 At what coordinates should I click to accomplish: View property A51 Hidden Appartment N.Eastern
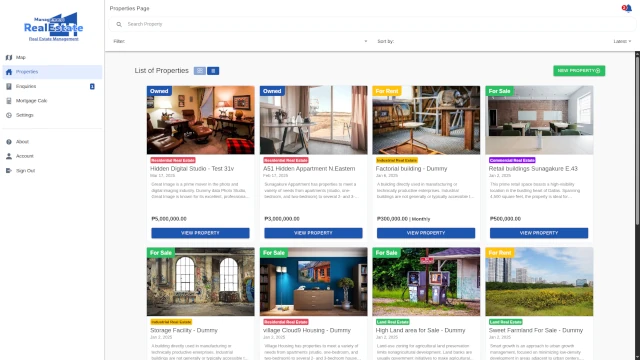313,233
